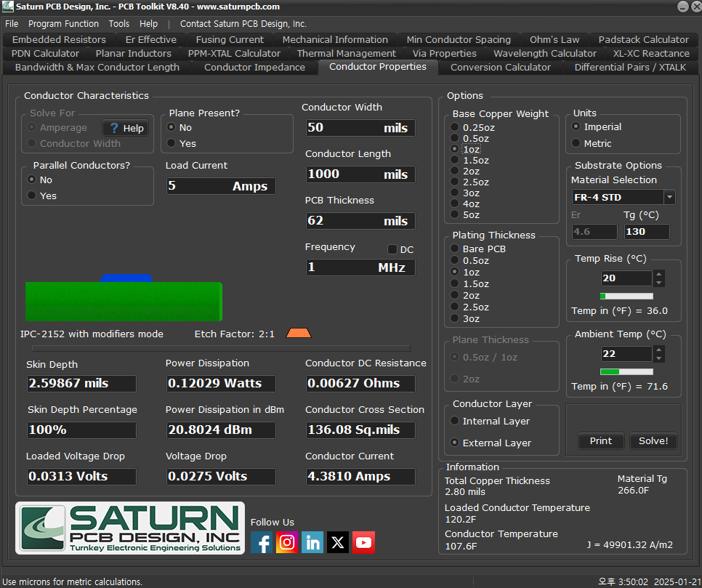Viewport: 702px width, 588px height.
Task: Decrease Ambient Temp with down arrow
Action: click(658, 358)
